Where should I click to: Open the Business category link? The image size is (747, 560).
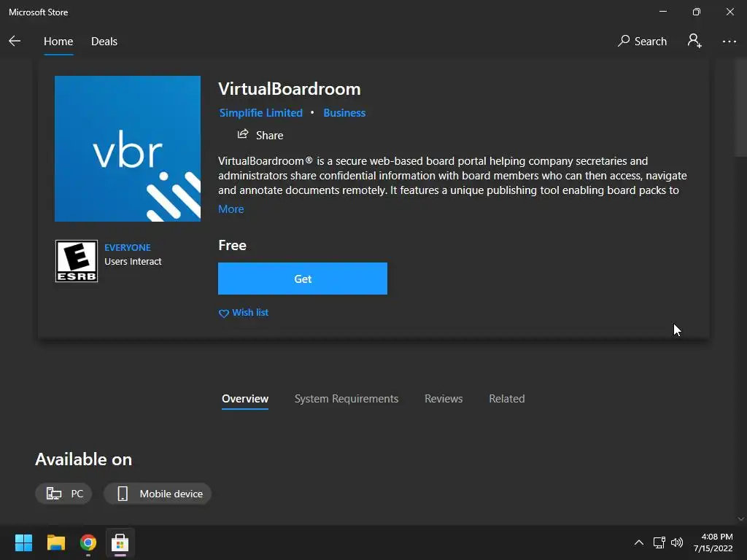click(x=344, y=113)
